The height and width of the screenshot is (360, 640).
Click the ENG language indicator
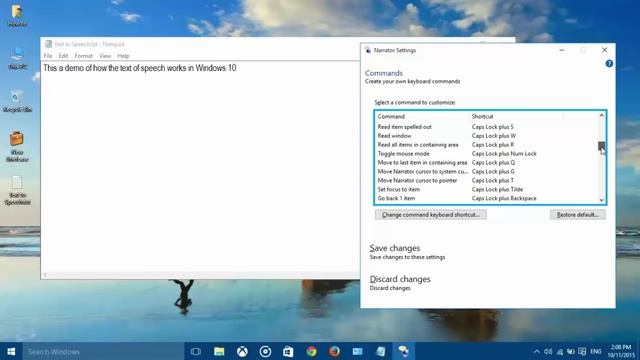point(596,351)
